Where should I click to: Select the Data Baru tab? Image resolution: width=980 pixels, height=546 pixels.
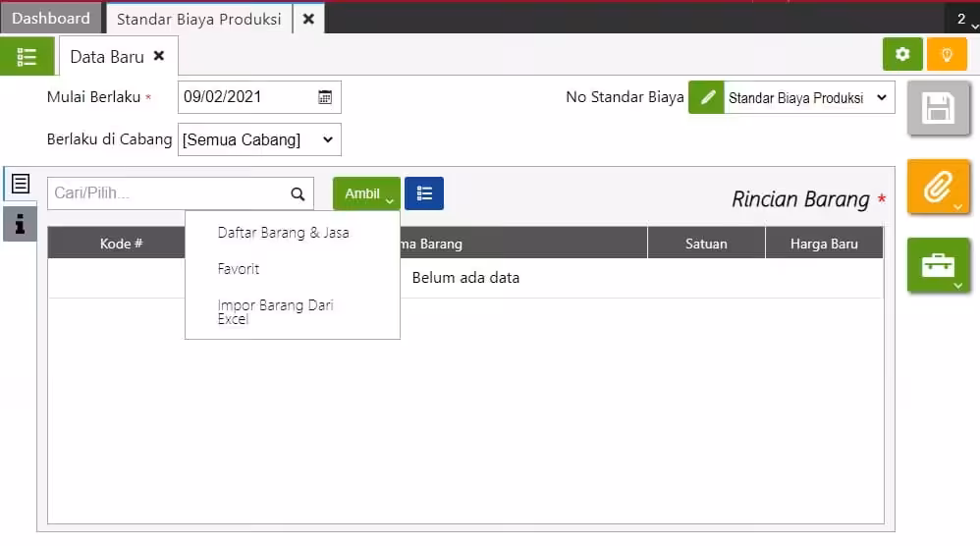[x=107, y=57]
